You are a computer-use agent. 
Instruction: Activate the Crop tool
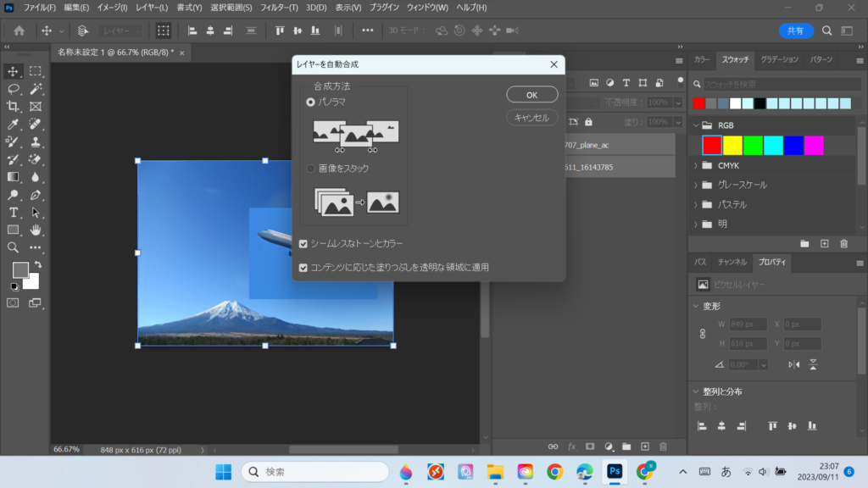click(x=13, y=106)
